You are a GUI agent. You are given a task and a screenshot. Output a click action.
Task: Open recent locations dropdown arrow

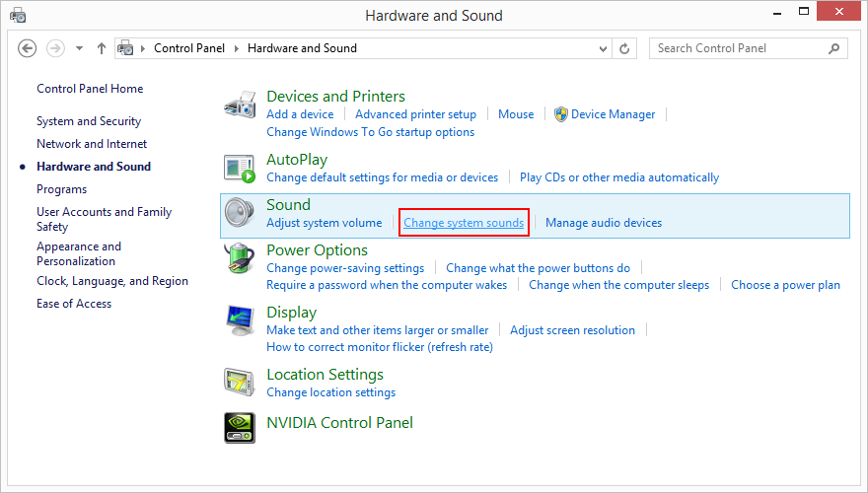pos(79,48)
